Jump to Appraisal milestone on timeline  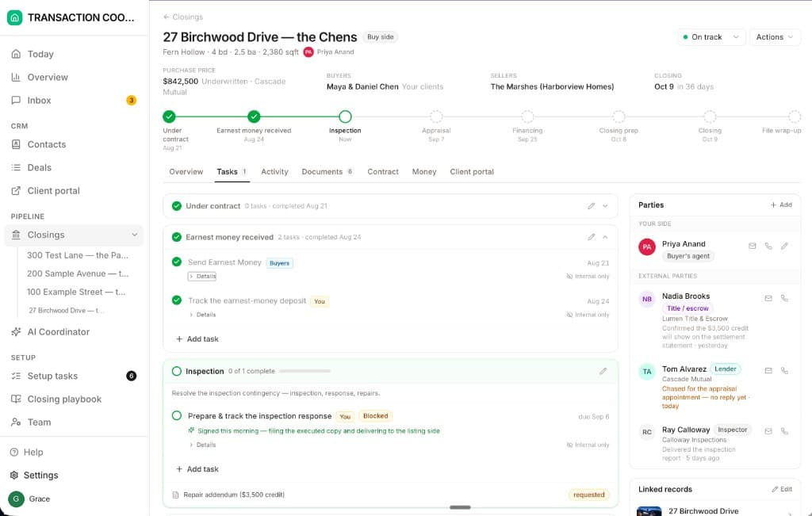[436, 117]
